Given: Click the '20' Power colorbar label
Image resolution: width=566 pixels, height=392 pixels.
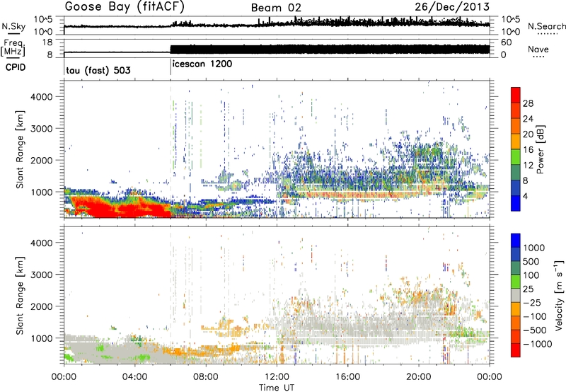Looking at the screenshot, I should click(x=528, y=134).
